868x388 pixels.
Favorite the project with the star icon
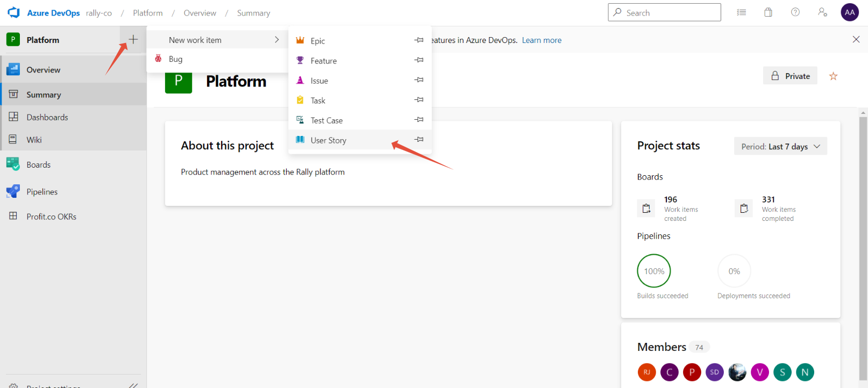tap(833, 76)
